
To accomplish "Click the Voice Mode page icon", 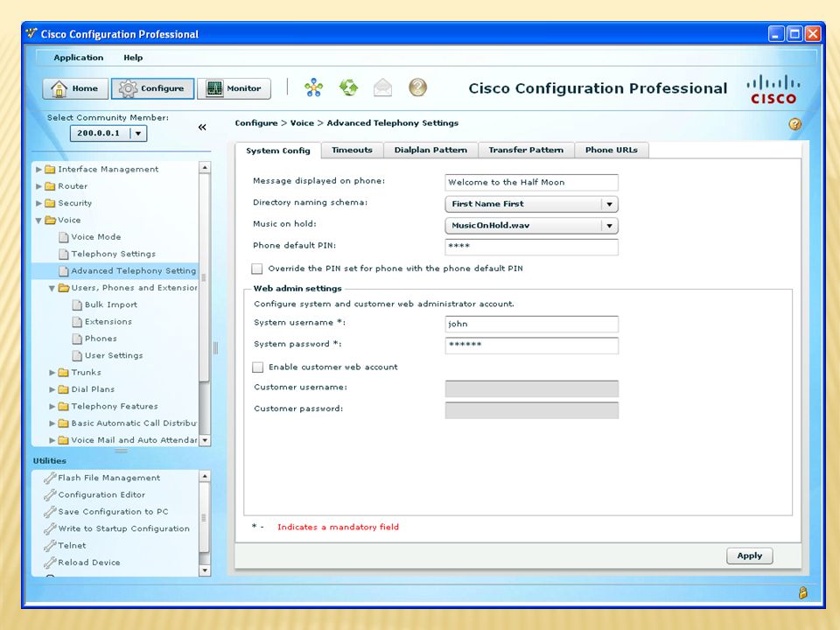I will coord(64,237).
